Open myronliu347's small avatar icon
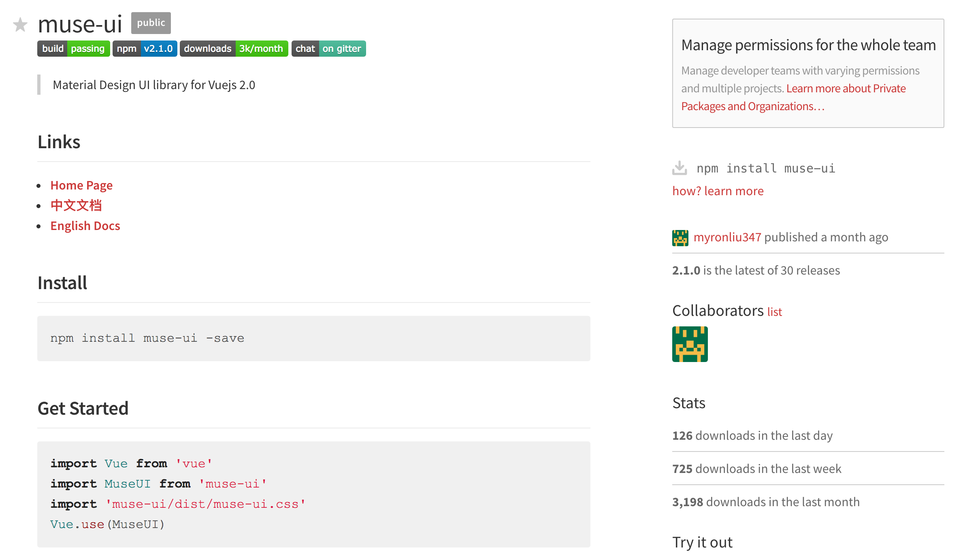Image resolution: width=980 pixels, height=558 pixels. point(680,238)
